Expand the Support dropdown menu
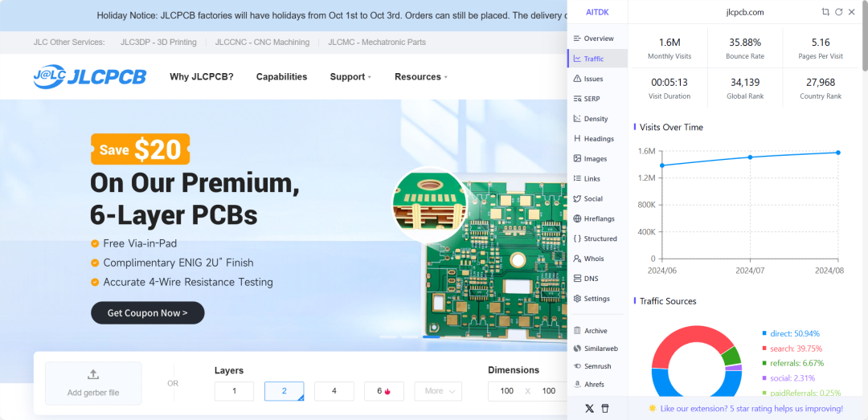Viewport: 868px width, 420px height. coord(350,76)
